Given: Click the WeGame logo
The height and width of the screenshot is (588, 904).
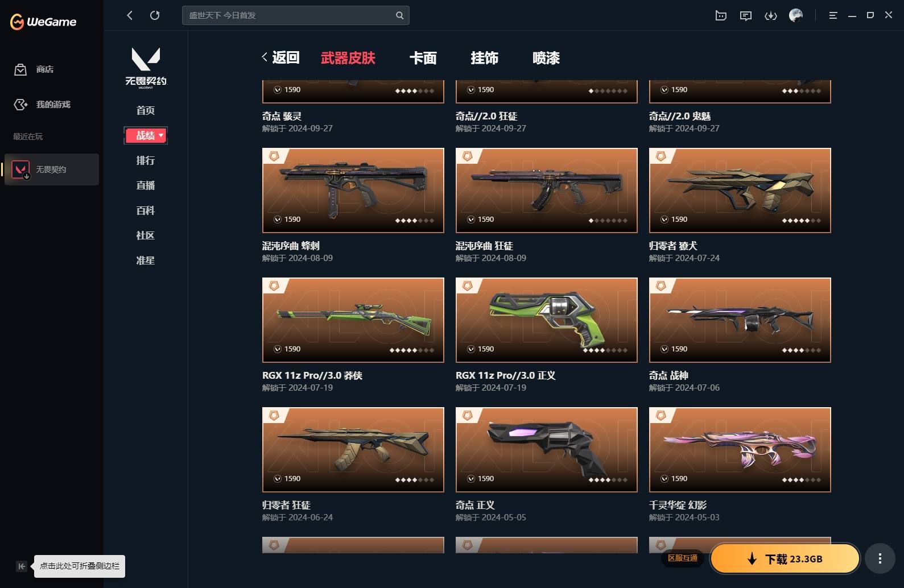Looking at the screenshot, I should click(43, 22).
